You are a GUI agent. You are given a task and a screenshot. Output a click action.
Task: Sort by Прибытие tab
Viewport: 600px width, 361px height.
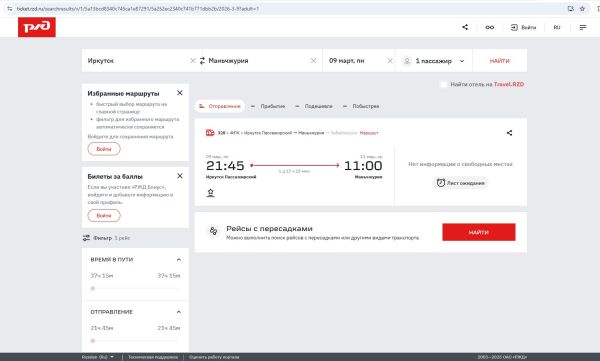click(x=268, y=106)
